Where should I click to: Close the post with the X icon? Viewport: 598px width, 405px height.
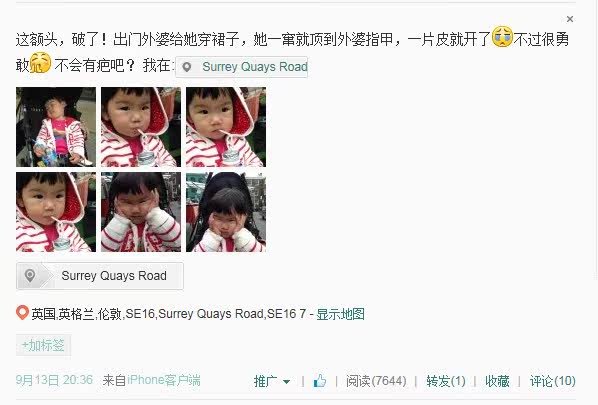pos(570,19)
